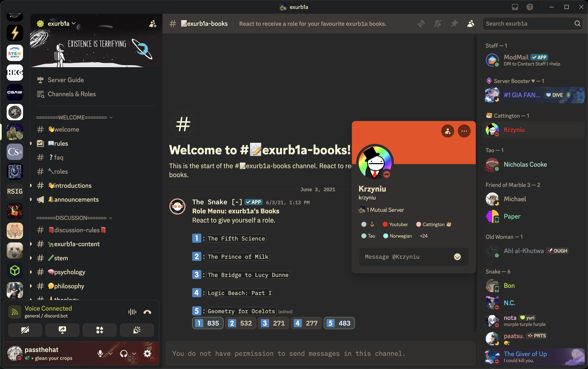The image size is (588, 369).
Task: Open soundboard button
Action: coord(137,330)
